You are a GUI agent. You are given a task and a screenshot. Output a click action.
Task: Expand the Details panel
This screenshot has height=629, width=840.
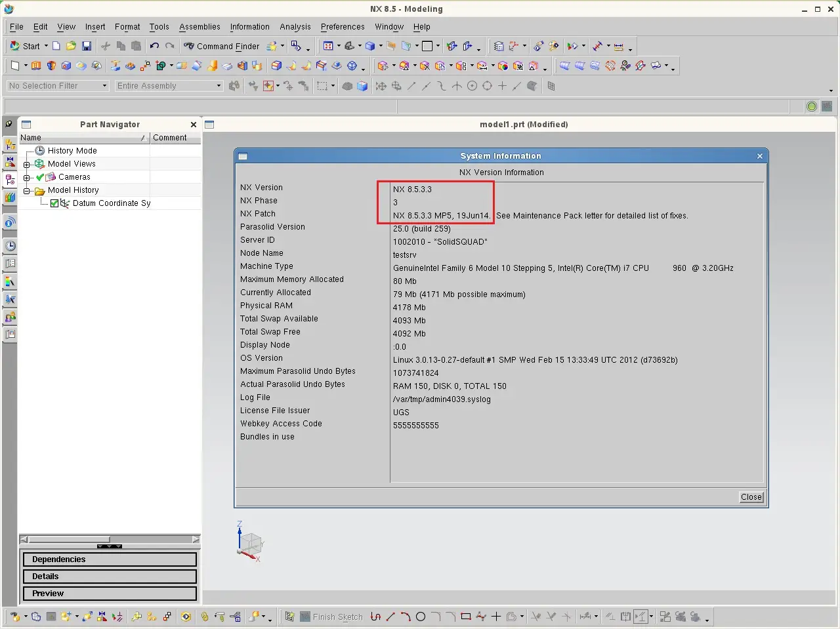(x=110, y=577)
